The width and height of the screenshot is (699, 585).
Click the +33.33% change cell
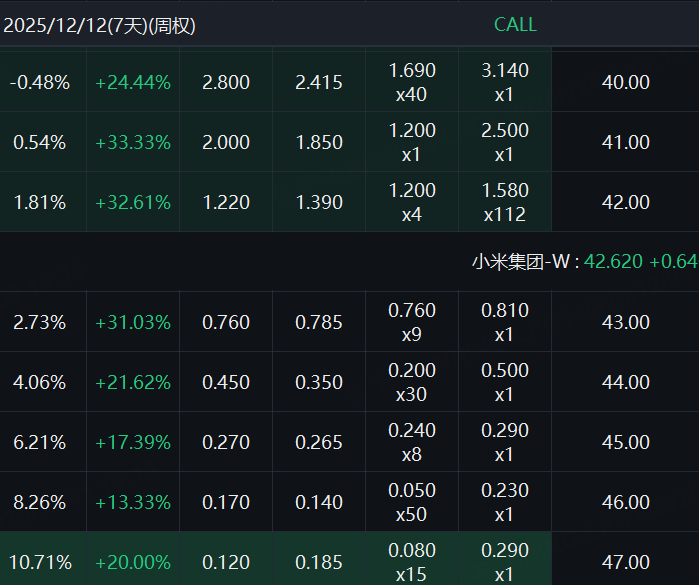pyautogui.click(x=133, y=142)
